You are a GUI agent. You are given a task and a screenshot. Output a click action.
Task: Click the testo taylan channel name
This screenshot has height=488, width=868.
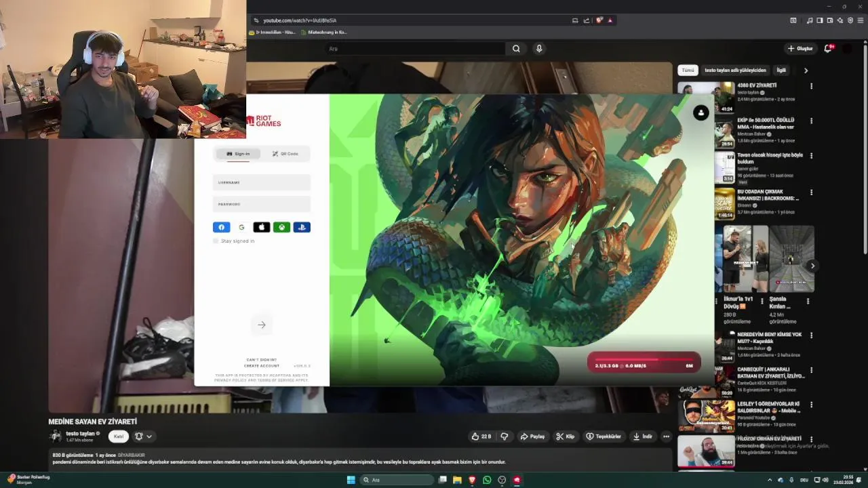pos(80,434)
